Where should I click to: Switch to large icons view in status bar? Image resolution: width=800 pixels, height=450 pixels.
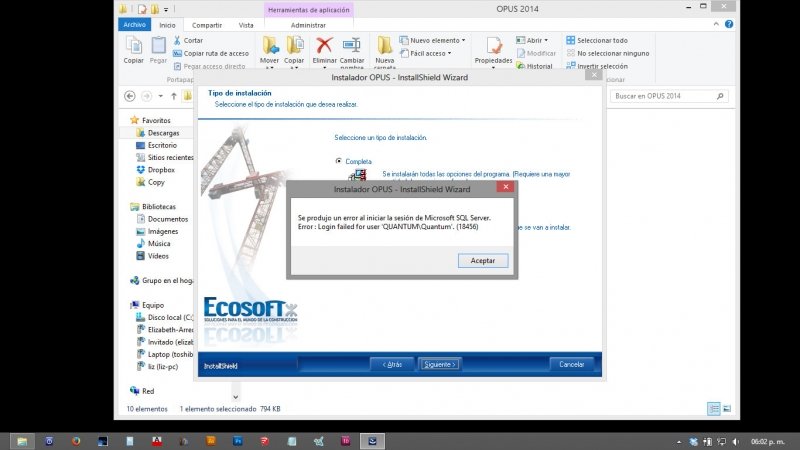click(729, 409)
